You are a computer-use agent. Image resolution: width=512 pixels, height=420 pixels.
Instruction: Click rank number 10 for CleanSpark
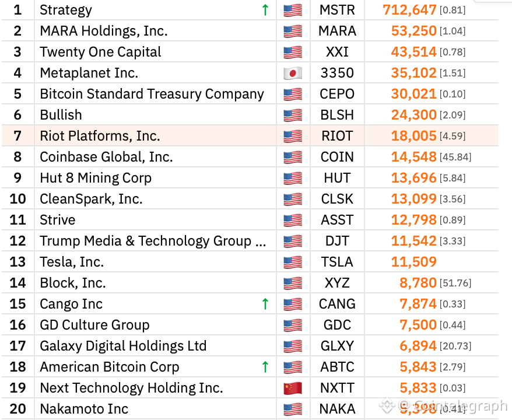[18, 199]
